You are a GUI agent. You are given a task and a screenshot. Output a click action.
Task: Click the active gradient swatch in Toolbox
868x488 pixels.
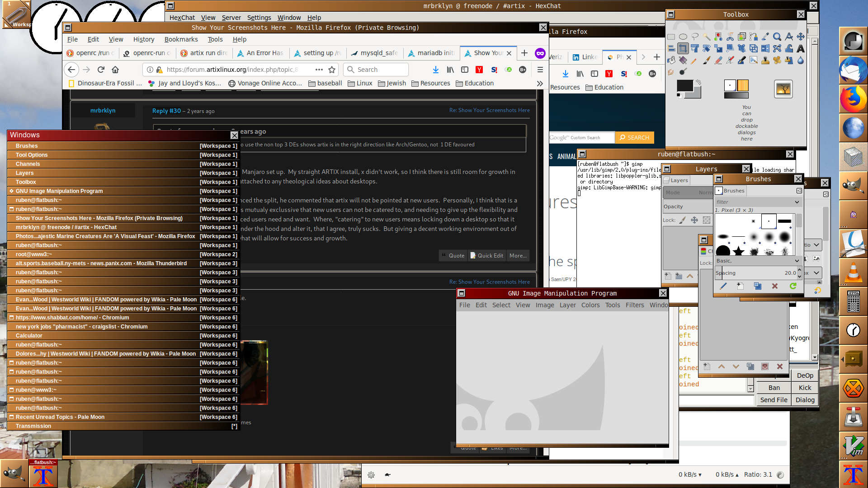click(736, 95)
